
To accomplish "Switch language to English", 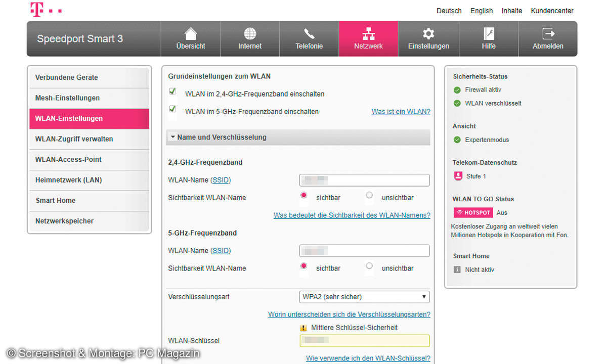I will click(482, 11).
